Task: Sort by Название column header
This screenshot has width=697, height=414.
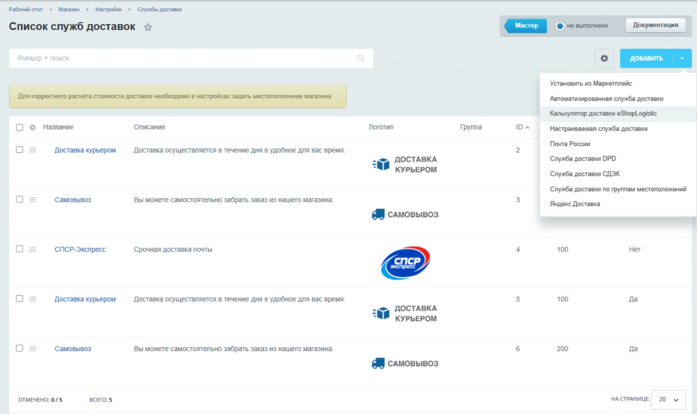Action: [58, 127]
